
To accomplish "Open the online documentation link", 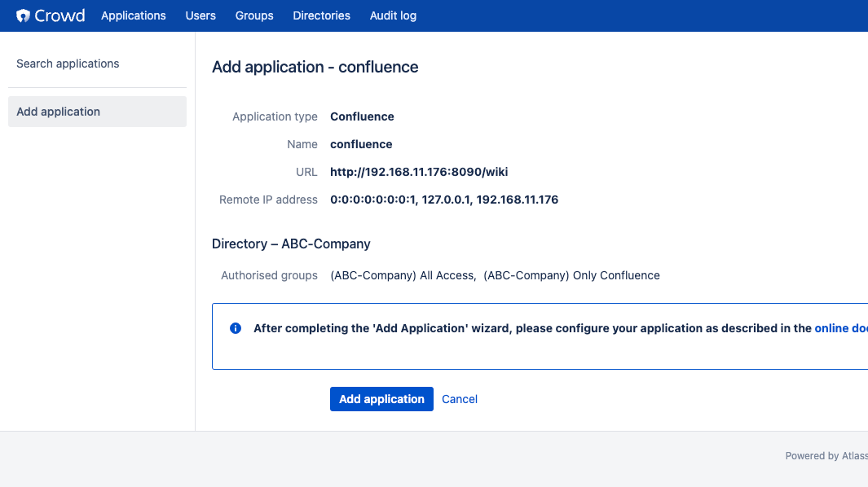I will point(841,328).
